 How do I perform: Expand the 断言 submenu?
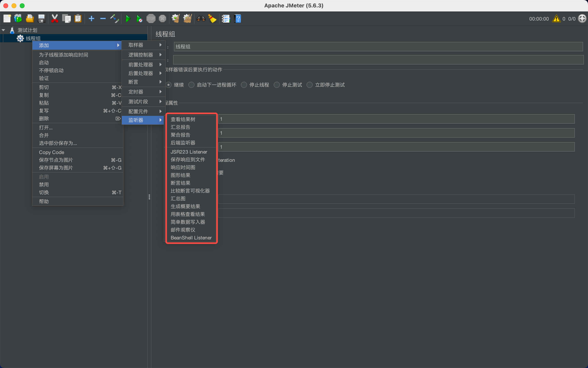(x=143, y=82)
